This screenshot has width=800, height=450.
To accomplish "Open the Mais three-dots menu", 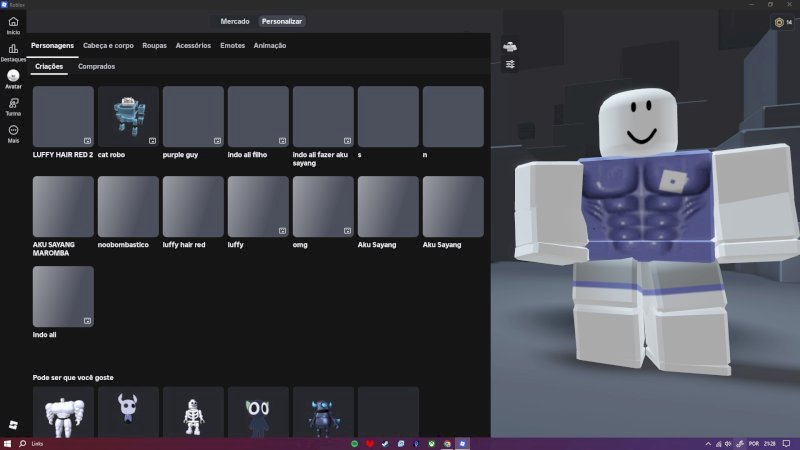I will [x=13, y=130].
